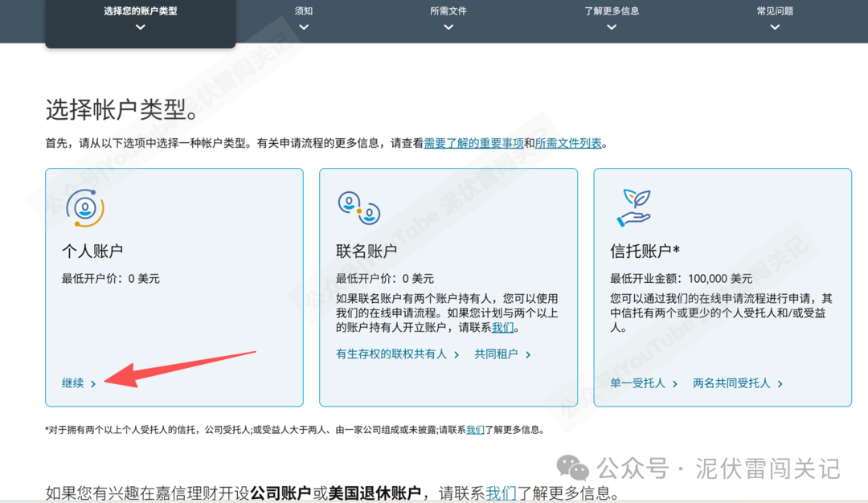Click the 个人账户 person icon
This screenshot has width=868, height=503.
coord(84,208)
